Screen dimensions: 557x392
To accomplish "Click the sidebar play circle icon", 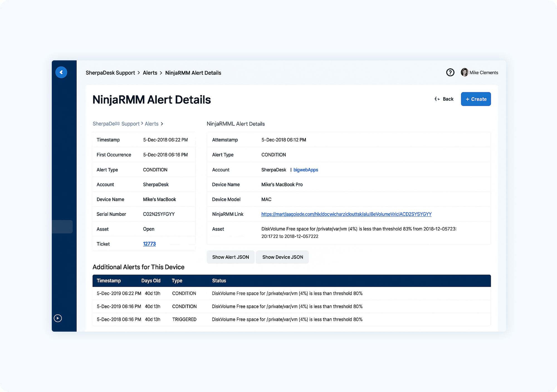I will [58, 318].
